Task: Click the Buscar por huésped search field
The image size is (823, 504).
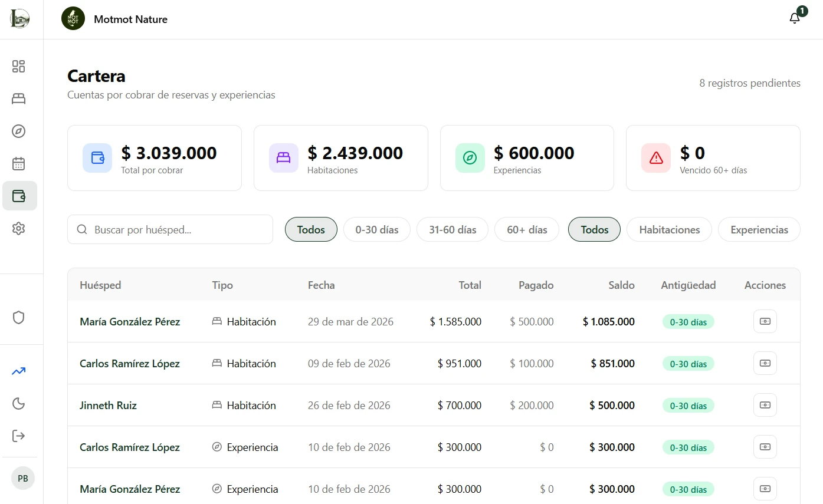Action: click(177, 230)
